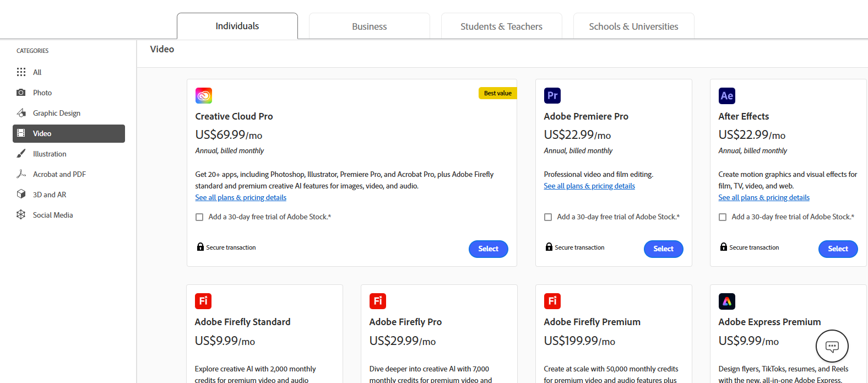The image size is (868, 383).
Task: Click the All categories grid icon
Action: pyautogui.click(x=21, y=72)
